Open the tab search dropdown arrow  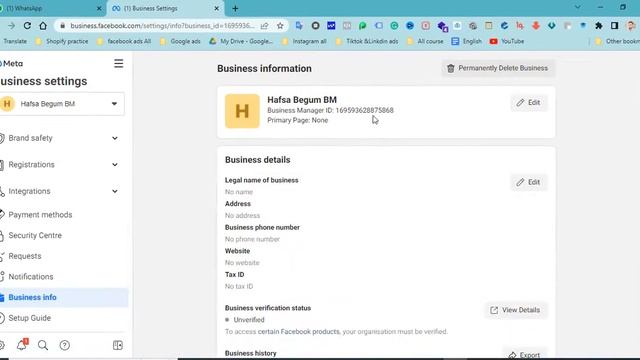tap(578, 7)
